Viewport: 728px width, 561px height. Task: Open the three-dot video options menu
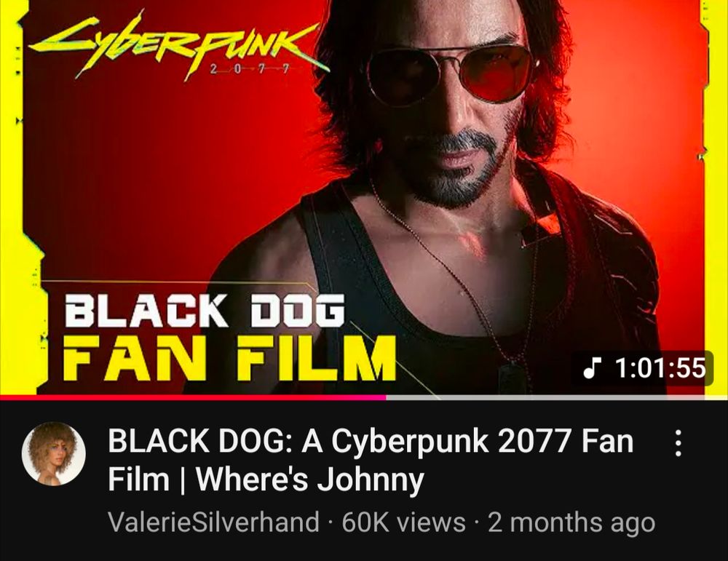pyautogui.click(x=678, y=443)
